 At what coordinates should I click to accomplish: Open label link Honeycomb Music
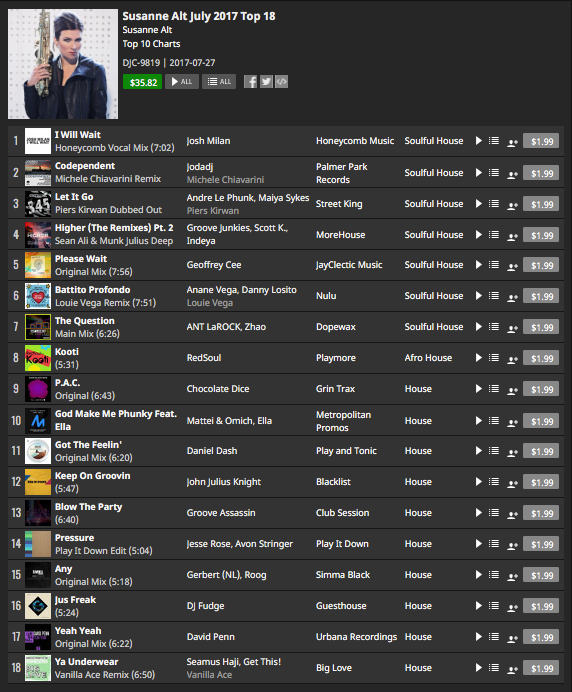355,141
